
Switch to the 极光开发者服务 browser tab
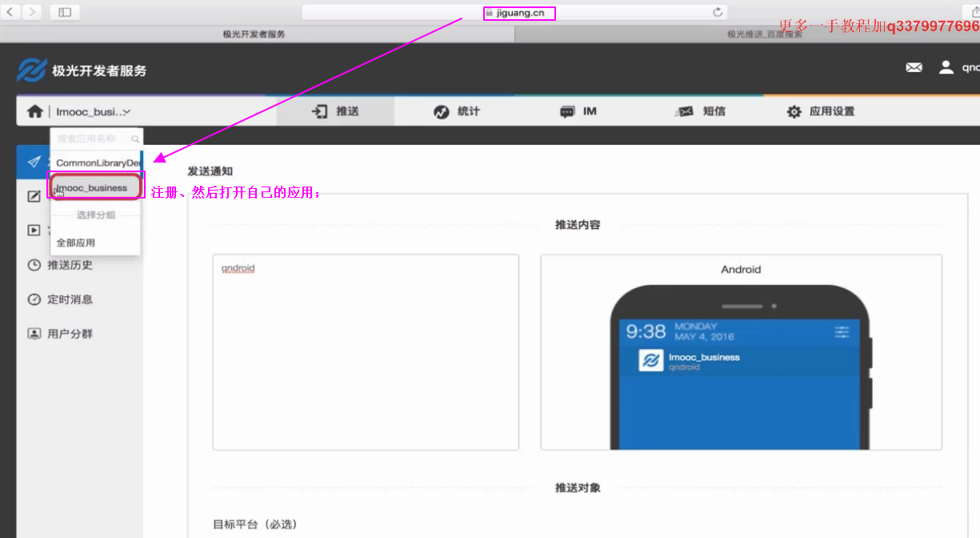tap(254, 34)
